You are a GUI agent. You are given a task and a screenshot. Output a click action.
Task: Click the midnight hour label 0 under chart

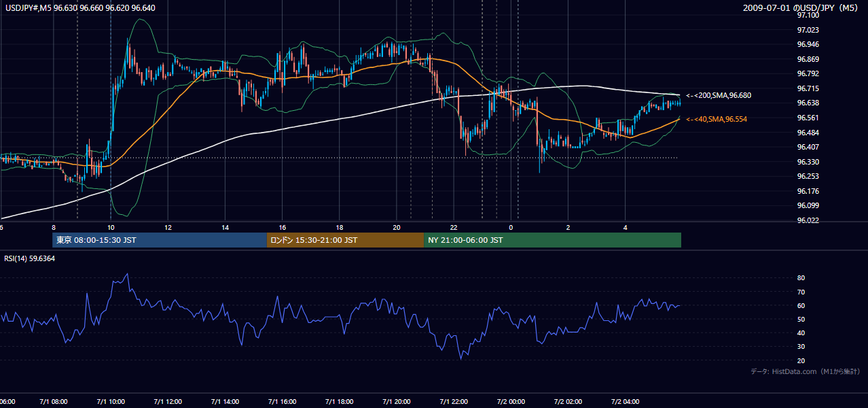click(x=511, y=228)
